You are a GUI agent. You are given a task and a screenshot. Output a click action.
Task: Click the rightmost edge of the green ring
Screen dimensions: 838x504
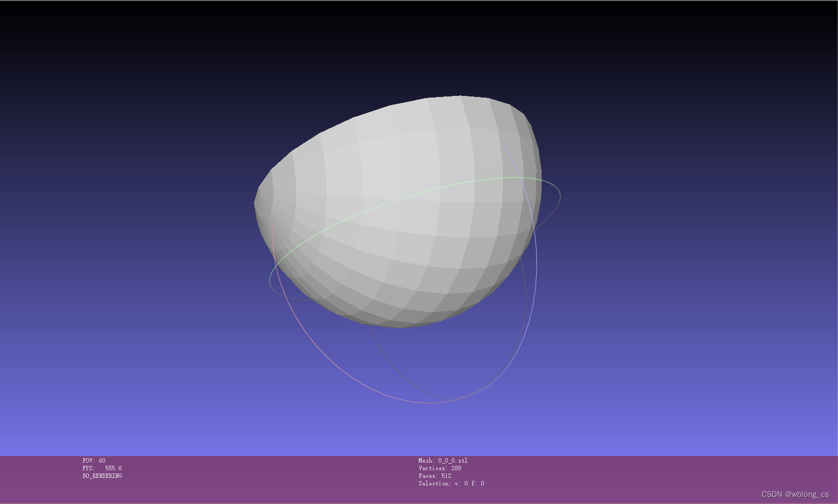[561, 195]
